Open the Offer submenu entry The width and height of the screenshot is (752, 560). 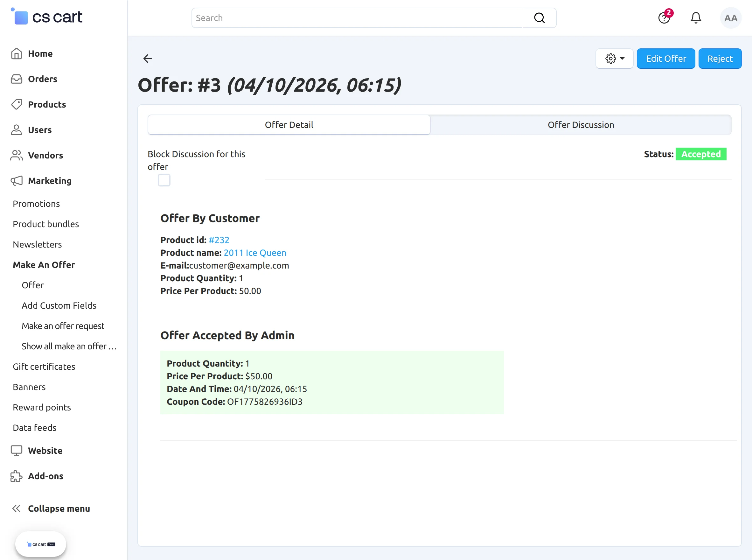[32, 285]
